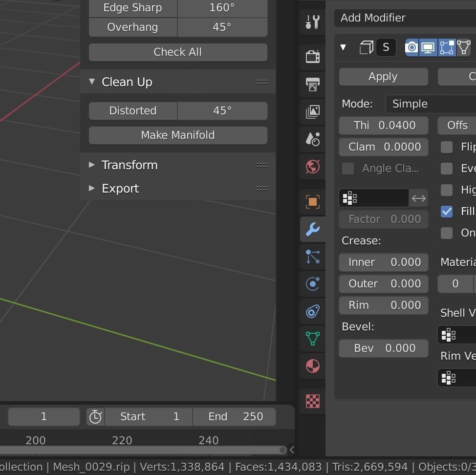Click the Make Manifold button
The image size is (476, 475).
[x=178, y=135]
